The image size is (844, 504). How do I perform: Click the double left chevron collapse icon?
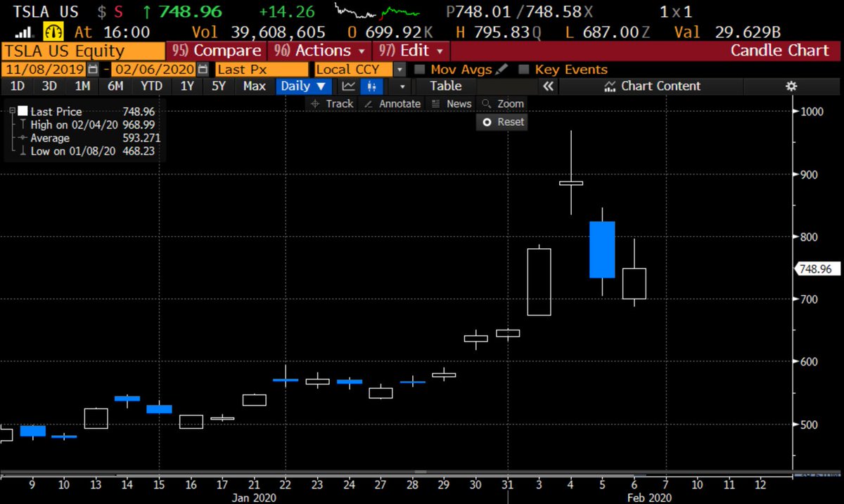pyautogui.click(x=549, y=86)
